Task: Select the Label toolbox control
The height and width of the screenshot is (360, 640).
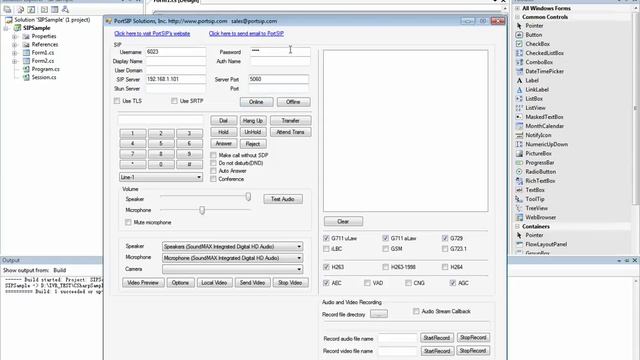Action: coord(532,80)
